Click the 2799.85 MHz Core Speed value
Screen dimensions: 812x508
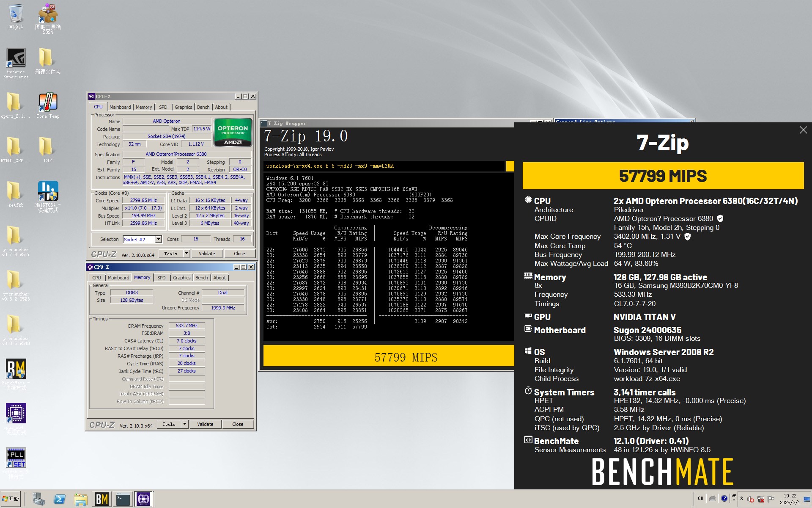click(143, 200)
